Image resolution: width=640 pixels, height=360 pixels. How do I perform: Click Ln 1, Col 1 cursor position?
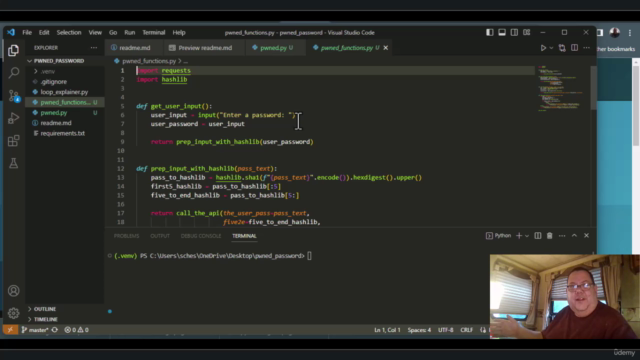pos(387,330)
